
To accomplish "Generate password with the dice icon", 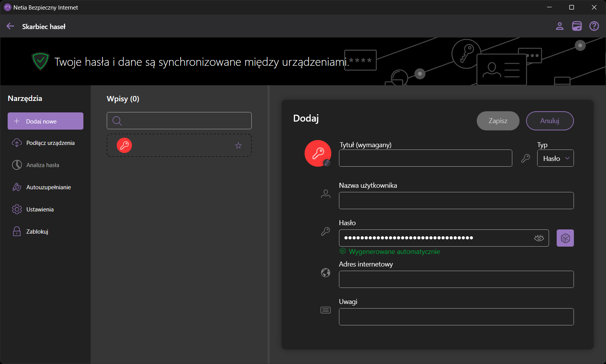I will [x=565, y=238].
